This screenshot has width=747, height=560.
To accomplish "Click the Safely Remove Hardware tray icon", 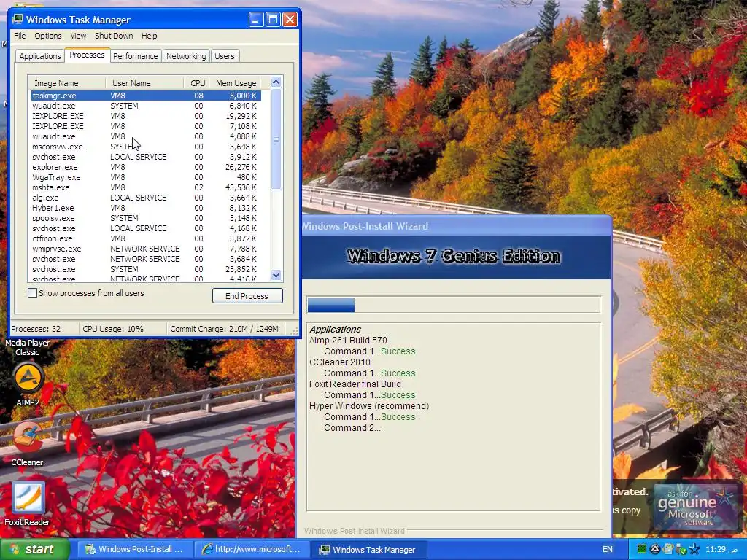I will point(681,550).
